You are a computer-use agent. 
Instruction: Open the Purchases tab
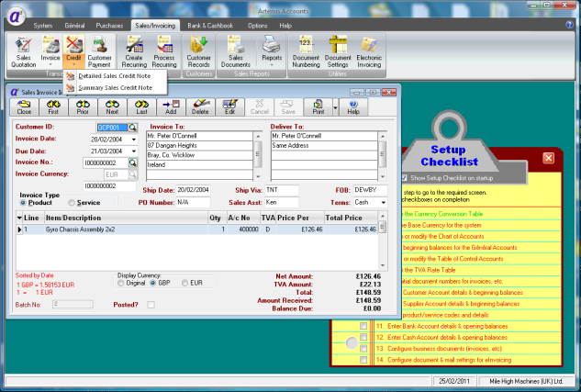[109, 26]
